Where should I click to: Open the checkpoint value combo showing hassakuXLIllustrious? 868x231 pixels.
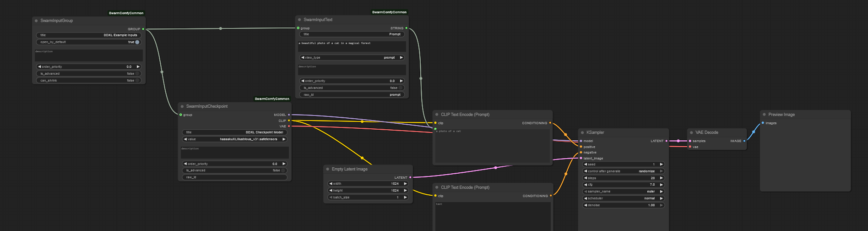coord(235,139)
